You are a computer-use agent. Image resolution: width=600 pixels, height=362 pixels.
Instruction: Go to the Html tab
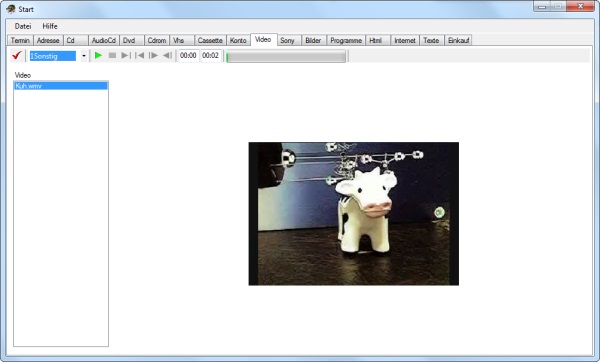pyautogui.click(x=378, y=40)
